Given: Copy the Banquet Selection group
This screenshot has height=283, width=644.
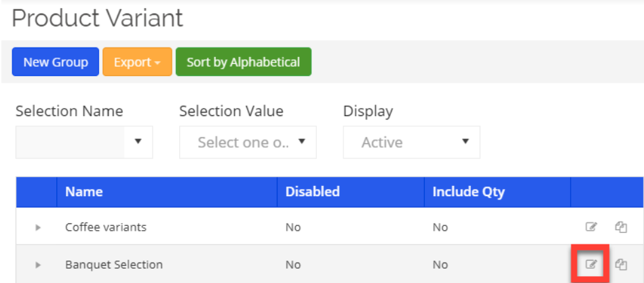Looking at the screenshot, I should [x=620, y=265].
